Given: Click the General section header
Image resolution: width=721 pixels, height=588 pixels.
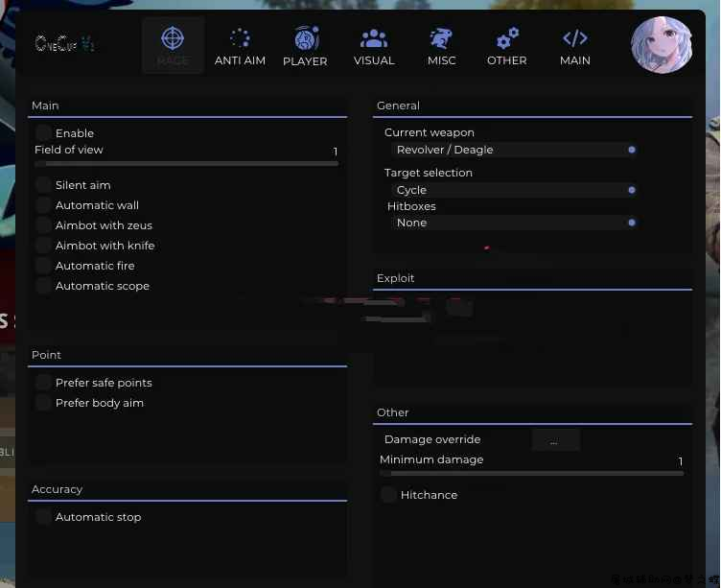Looking at the screenshot, I should point(398,106).
